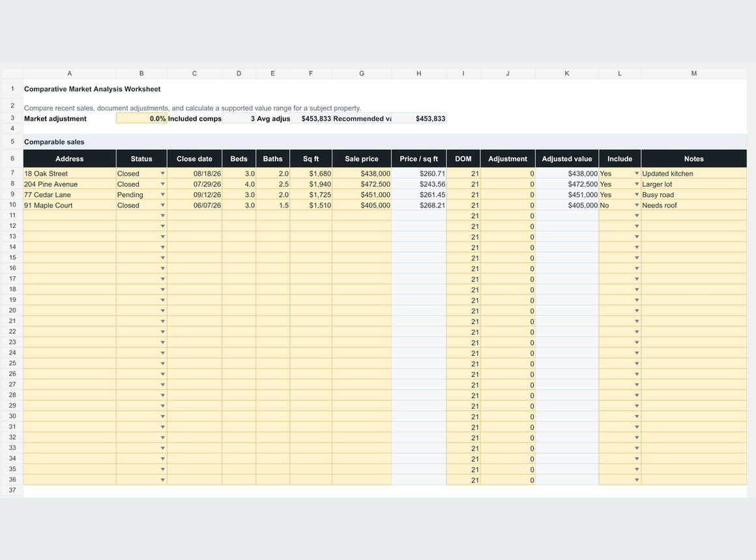
Task: Click the Sale price header cell
Action: point(362,158)
